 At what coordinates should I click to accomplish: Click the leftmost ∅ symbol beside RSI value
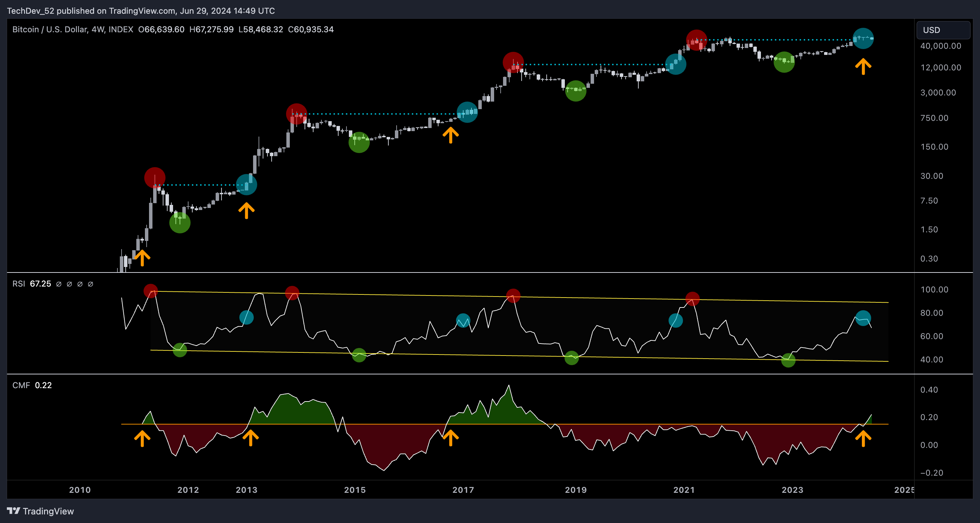click(x=59, y=284)
